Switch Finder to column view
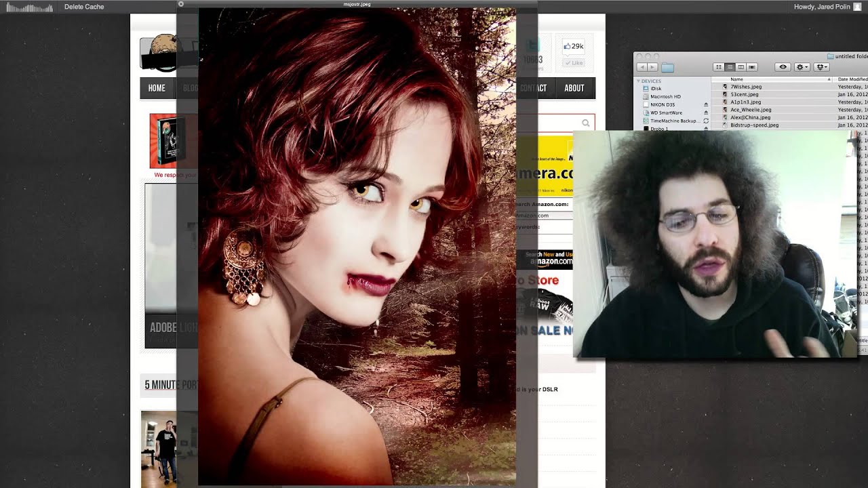Image resolution: width=868 pixels, height=488 pixels. pos(741,67)
